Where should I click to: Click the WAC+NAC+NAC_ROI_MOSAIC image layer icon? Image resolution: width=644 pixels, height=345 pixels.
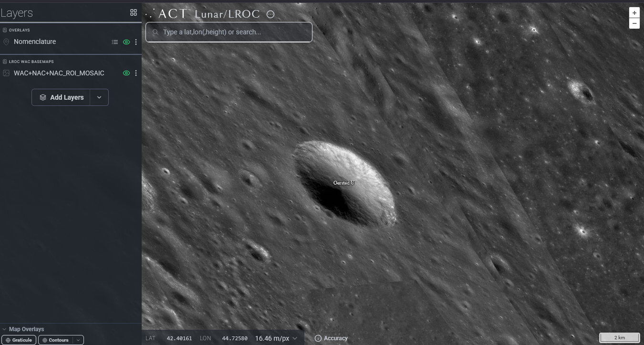(6, 73)
